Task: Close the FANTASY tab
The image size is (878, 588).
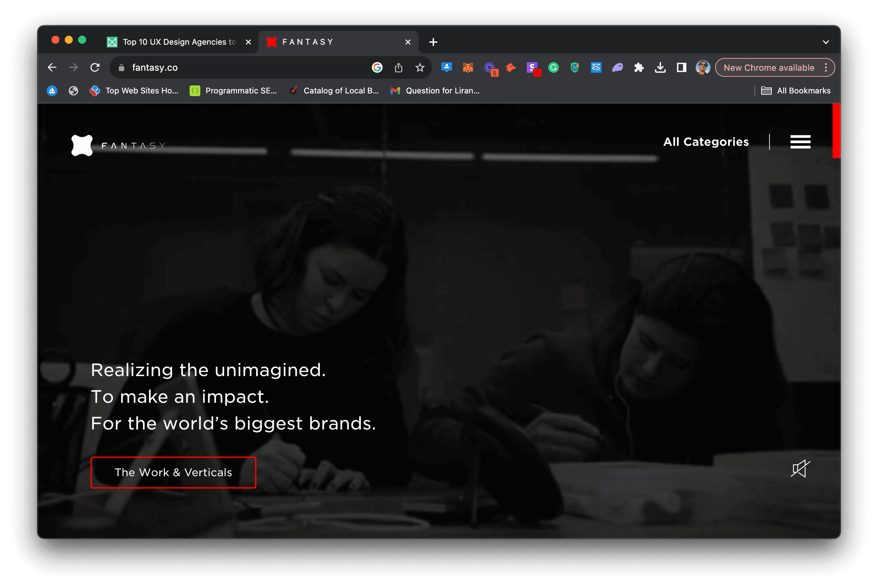Action: tap(408, 42)
